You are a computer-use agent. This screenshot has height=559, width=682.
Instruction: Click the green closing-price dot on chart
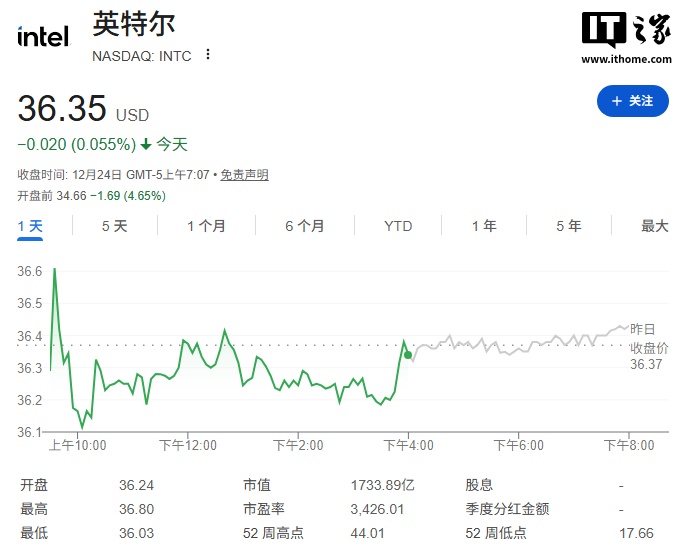tap(408, 355)
